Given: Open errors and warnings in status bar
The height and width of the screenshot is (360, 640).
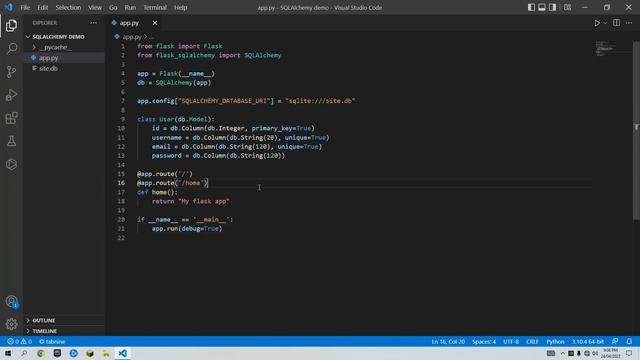Looking at the screenshot, I should pos(19,342).
